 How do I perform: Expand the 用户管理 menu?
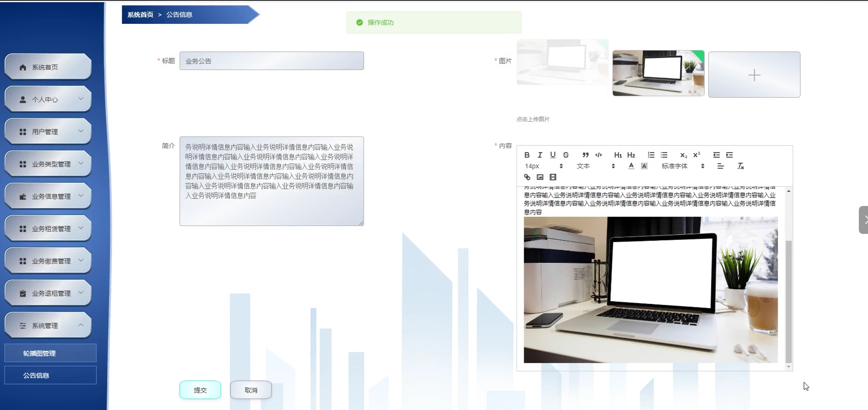(48, 131)
